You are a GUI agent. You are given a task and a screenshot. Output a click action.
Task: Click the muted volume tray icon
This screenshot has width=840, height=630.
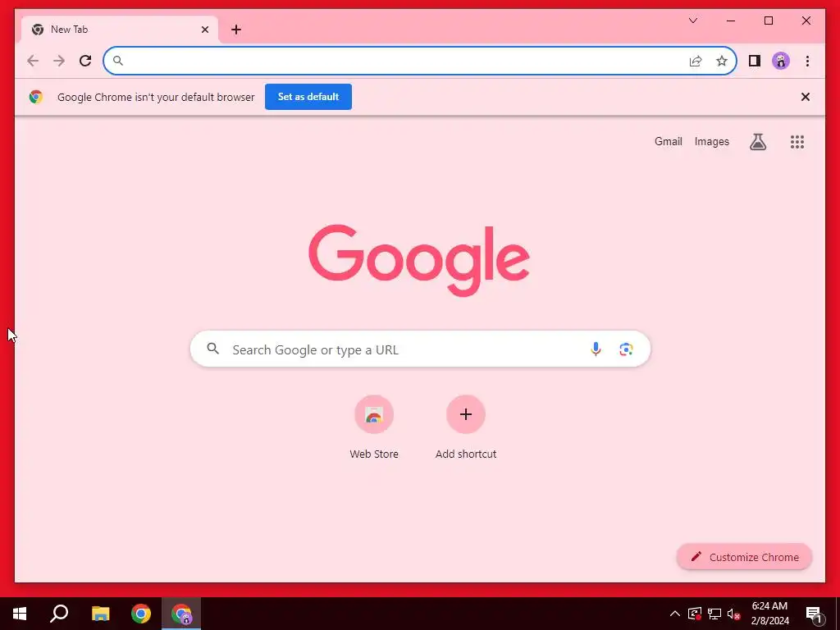coord(734,614)
